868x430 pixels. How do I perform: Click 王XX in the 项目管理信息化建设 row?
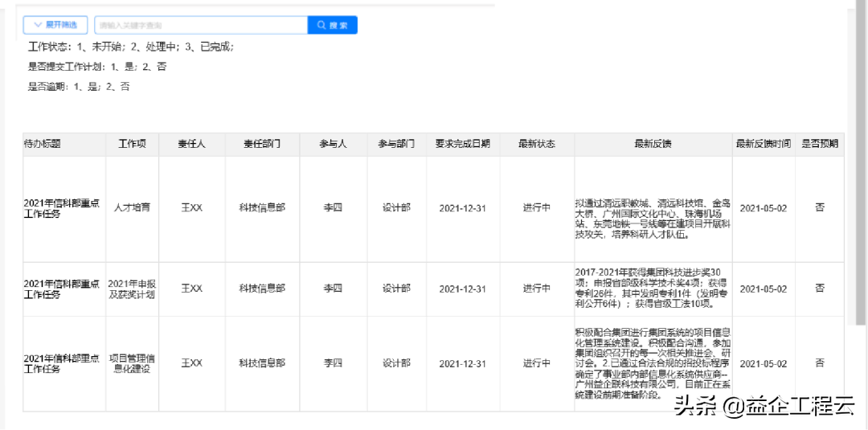192,363
